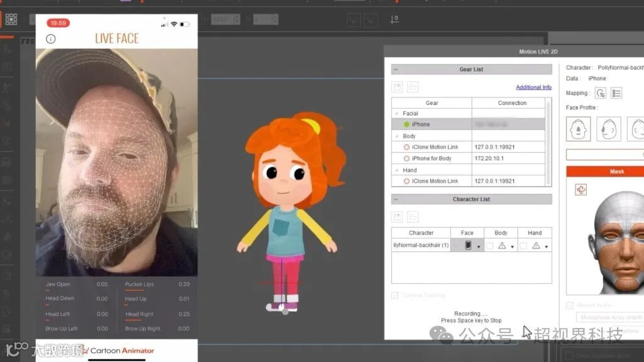This screenshot has width=644, height=362.
Task: Click the Jaw Open value bar
Action: tap(47, 290)
